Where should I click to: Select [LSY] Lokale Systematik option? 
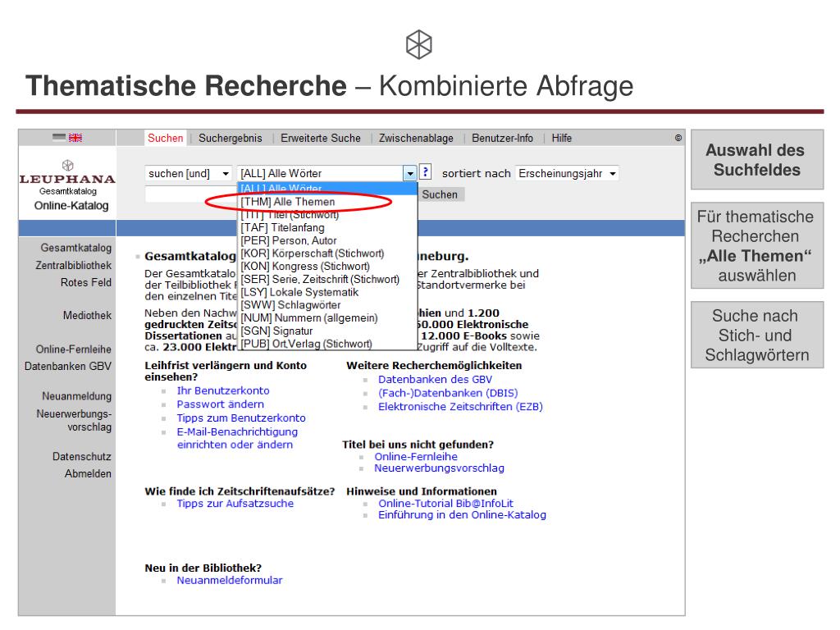pos(327,292)
